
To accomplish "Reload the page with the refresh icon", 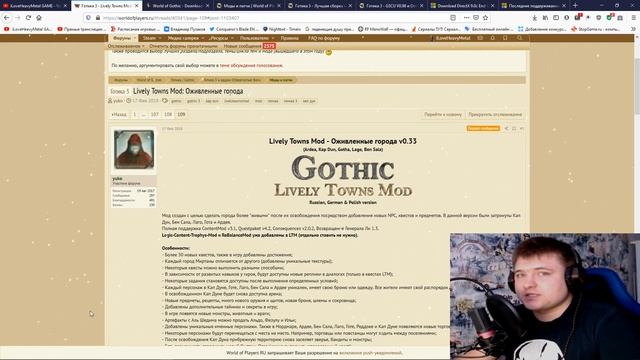I will [x=28, y=18].
